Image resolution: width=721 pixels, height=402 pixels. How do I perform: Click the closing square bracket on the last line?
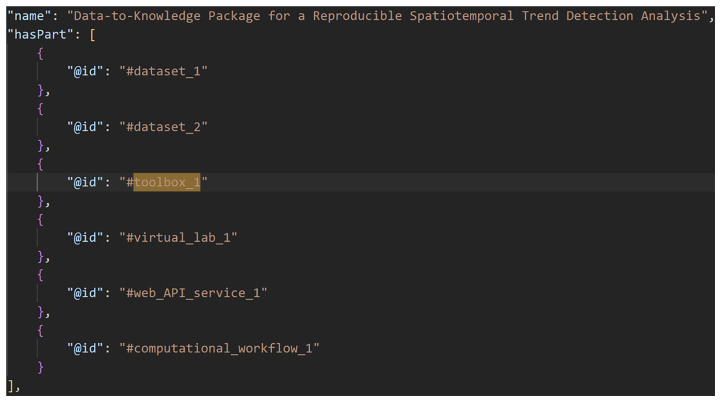(12, 386)
